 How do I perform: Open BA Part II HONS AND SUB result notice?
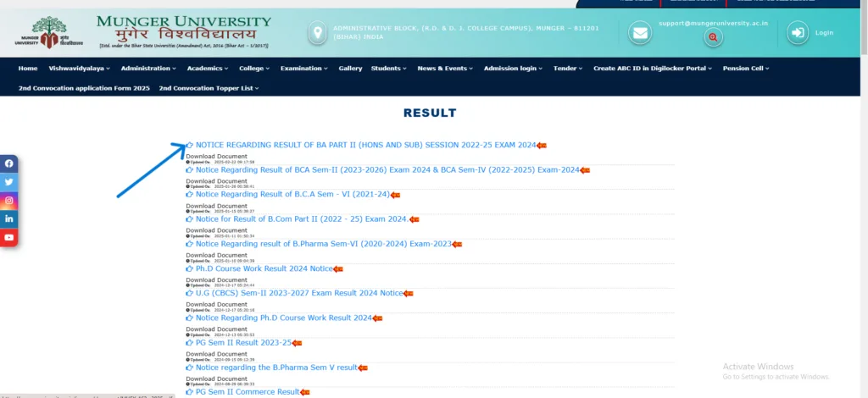click(x=366, y=145)
